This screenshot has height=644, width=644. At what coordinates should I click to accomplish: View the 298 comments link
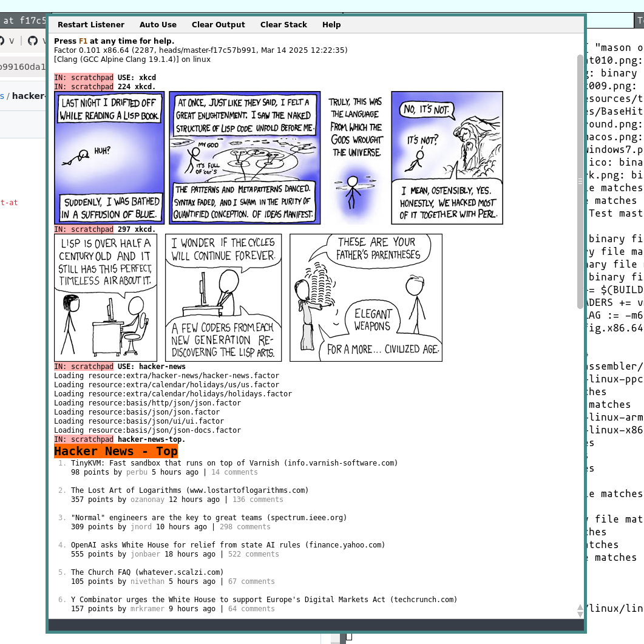pos(245,527)
